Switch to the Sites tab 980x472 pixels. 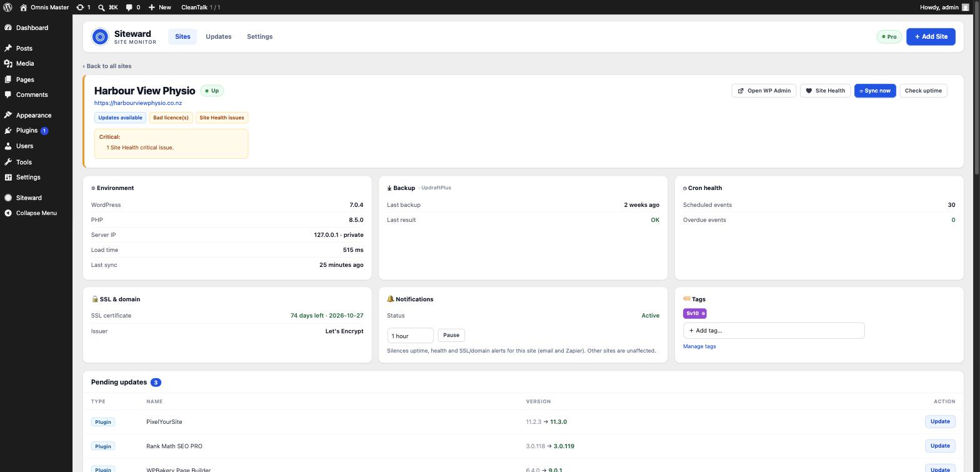click(182, 37)
